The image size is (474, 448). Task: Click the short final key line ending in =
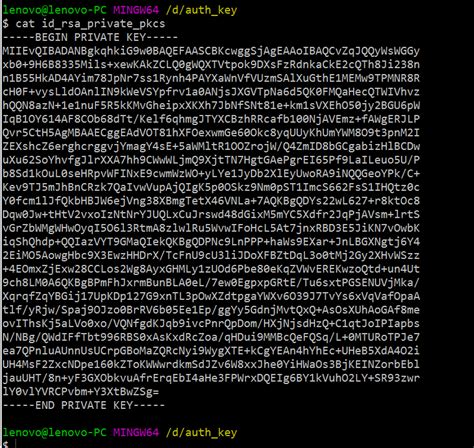pyautogui.click(x=81, y=391)
